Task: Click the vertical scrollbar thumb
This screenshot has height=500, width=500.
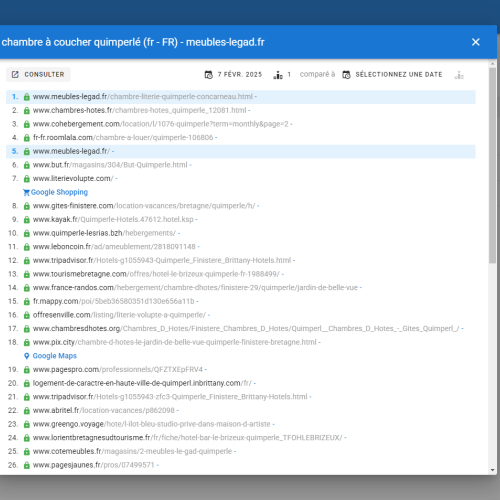Action: click(x=493, y=166)
